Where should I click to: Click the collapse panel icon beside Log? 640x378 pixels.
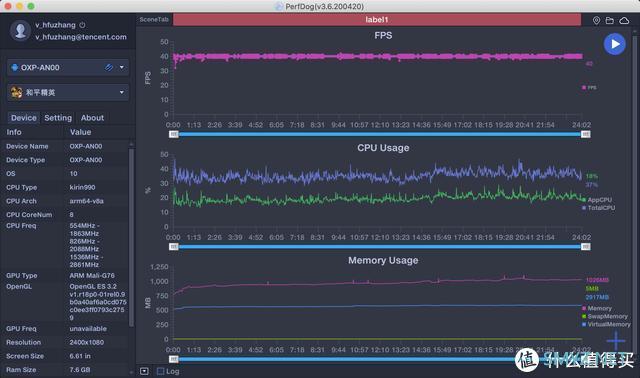(144, 371)
